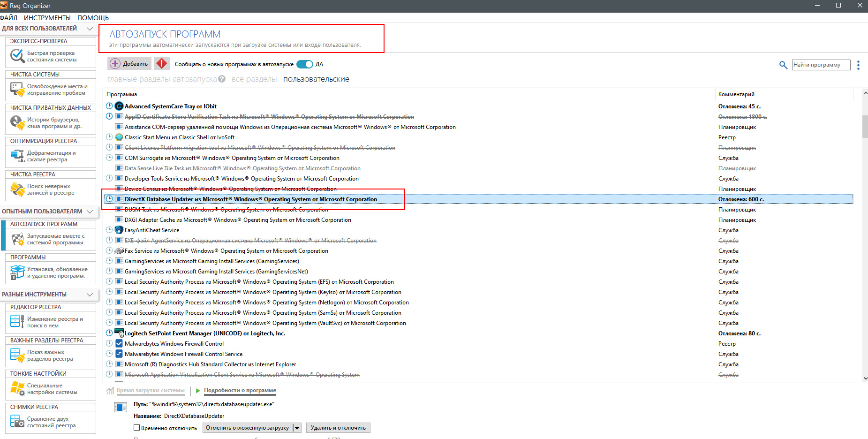The image size is (868, 439).
Task: Click the list scrollbar down arrow
Action: click(x=865, y=378)
